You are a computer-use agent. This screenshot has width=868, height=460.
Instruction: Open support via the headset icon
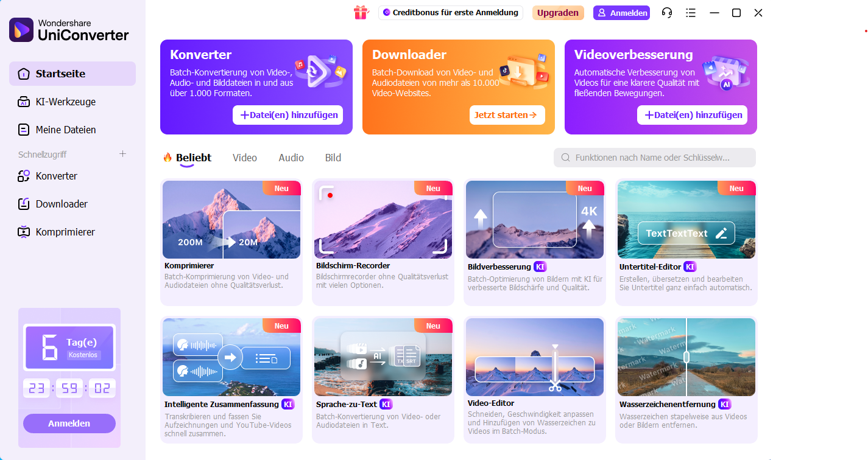coord(667,12)
